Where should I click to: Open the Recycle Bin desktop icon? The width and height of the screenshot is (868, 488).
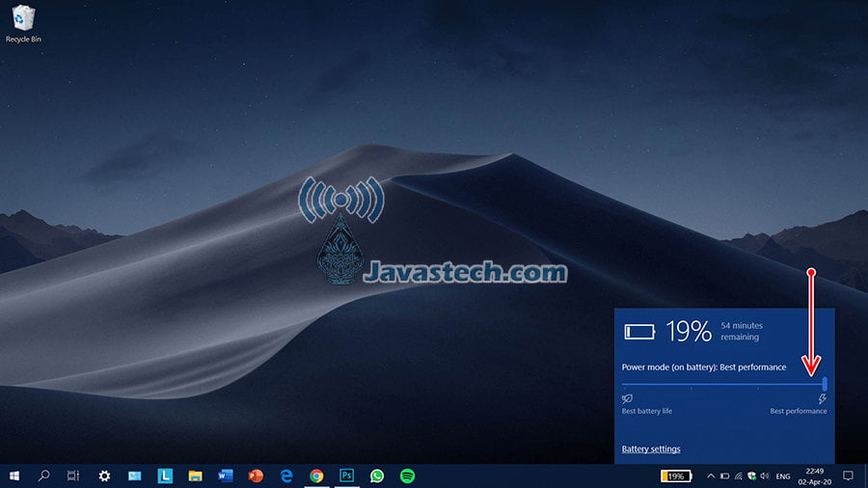[x=23, y=23]
